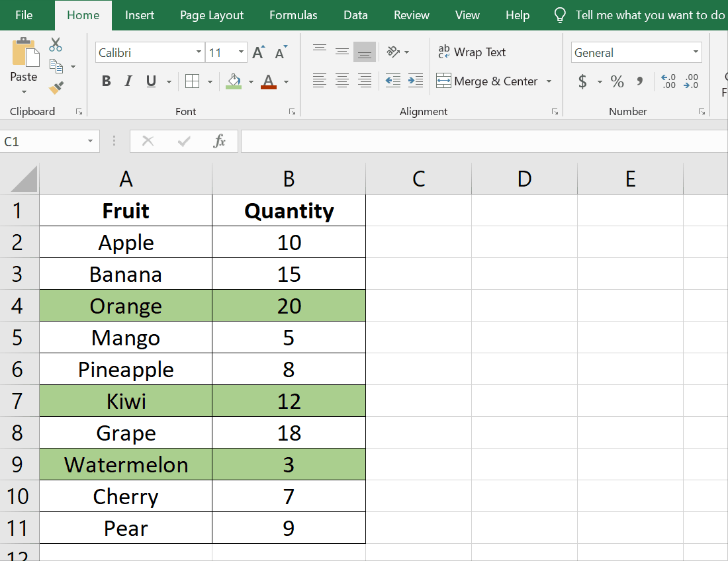Click the Percent Style icon

tap(617, 81)
